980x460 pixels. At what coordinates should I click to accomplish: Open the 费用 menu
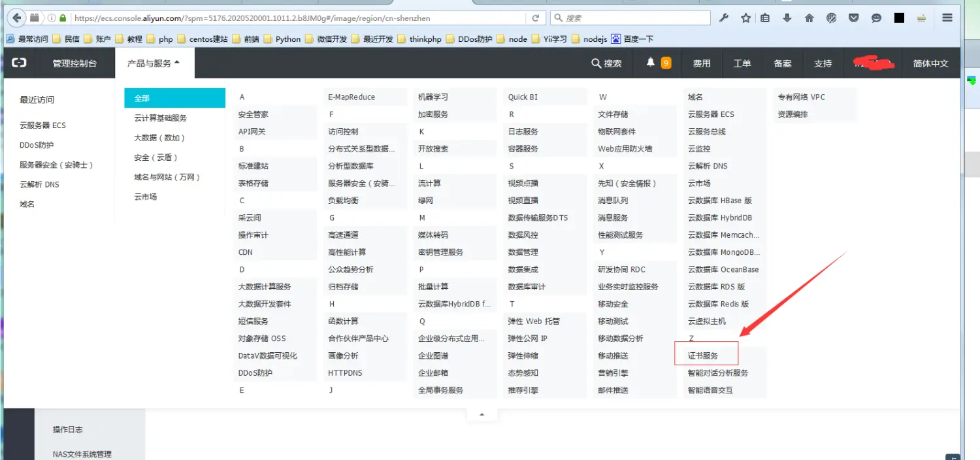(702, 63)
